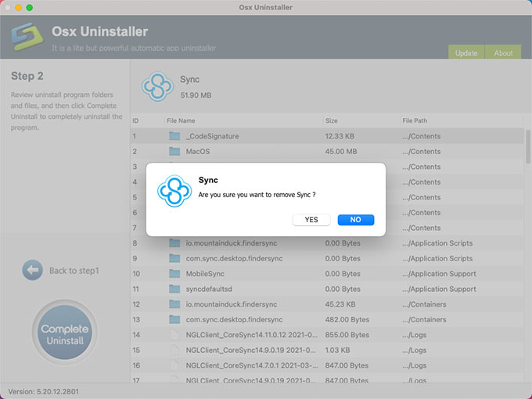The width and height of the screenshot is (532, 399).
Task: Click the Sync icon in the dialog
Action: tap(174, 191)
